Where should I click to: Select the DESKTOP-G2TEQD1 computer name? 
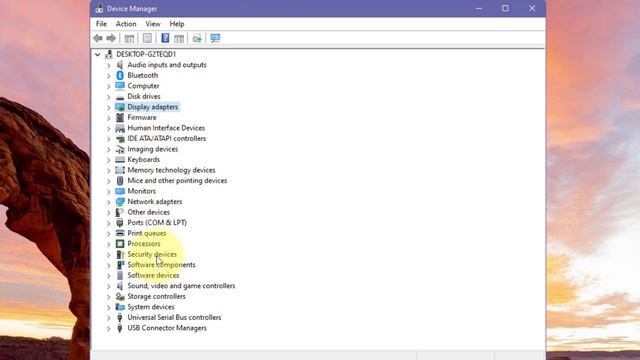[x=146, y=54]
